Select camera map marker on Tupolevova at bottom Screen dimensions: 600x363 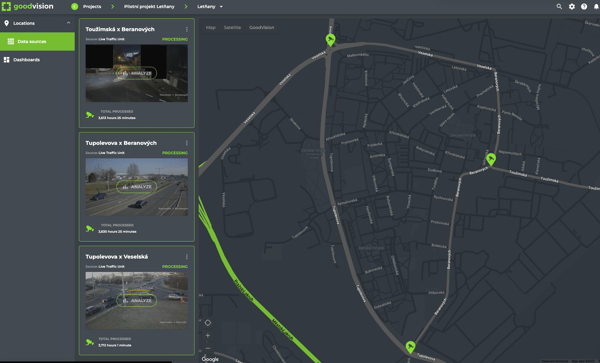coord(410,347)
